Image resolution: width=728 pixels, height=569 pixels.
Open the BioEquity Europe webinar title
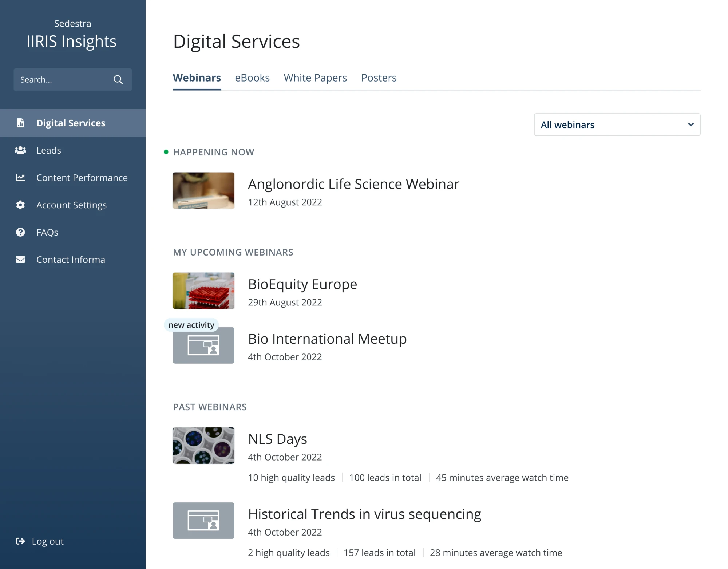tap(302, 284)
